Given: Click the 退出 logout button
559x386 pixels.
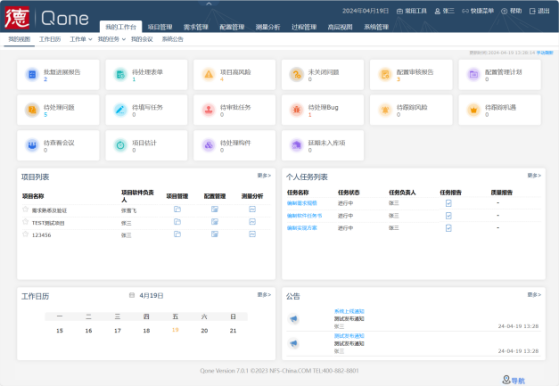Looking at the screenshot, I should click(539, 11).
